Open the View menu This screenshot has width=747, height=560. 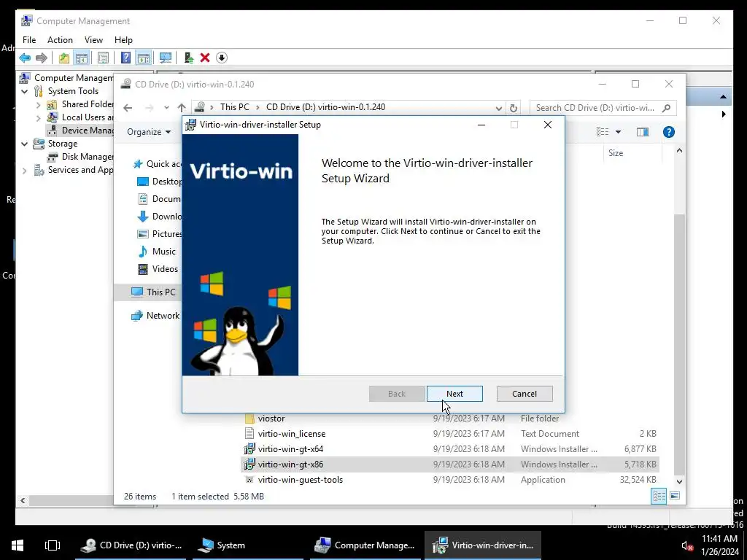[x=93, y=40]
